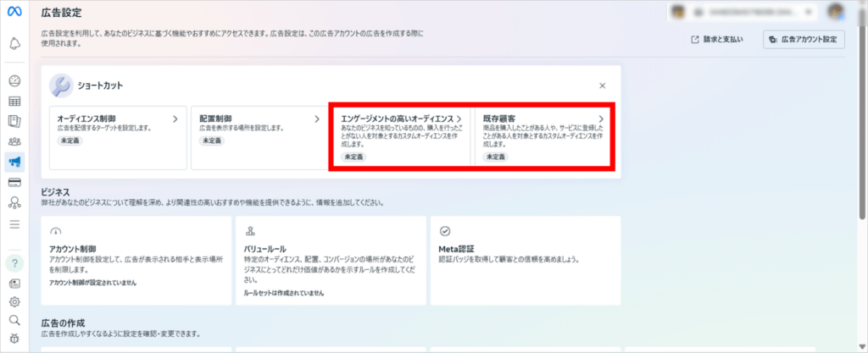Click 未定義 badge under オーディエンス制御

click(70, 141)
